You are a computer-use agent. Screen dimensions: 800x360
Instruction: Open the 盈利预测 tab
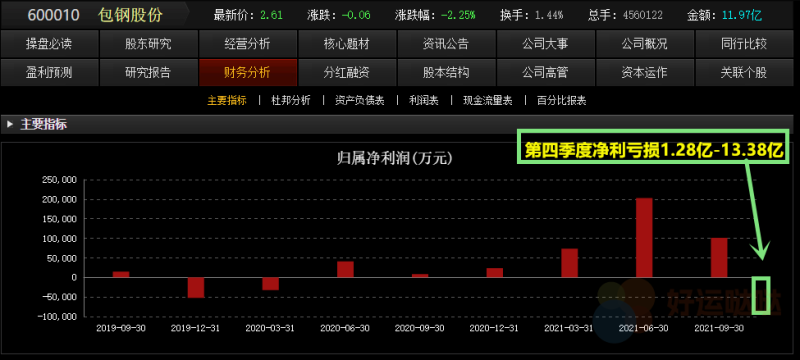coord(49,72)
